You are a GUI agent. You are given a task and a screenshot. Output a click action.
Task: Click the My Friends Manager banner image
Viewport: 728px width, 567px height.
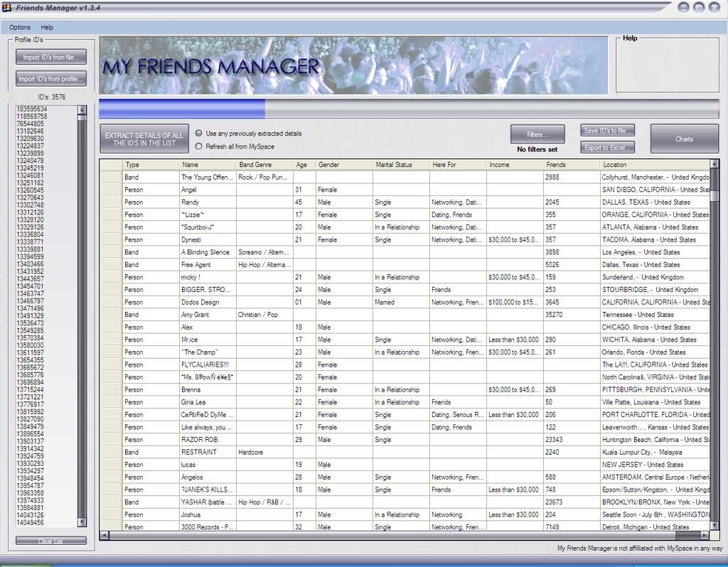pos(353,65)
